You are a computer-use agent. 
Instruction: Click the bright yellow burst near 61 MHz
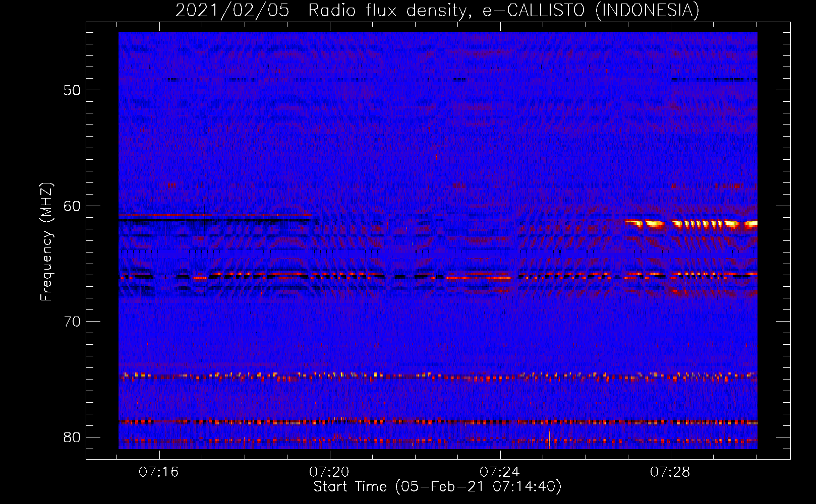[x=691, y=224]
